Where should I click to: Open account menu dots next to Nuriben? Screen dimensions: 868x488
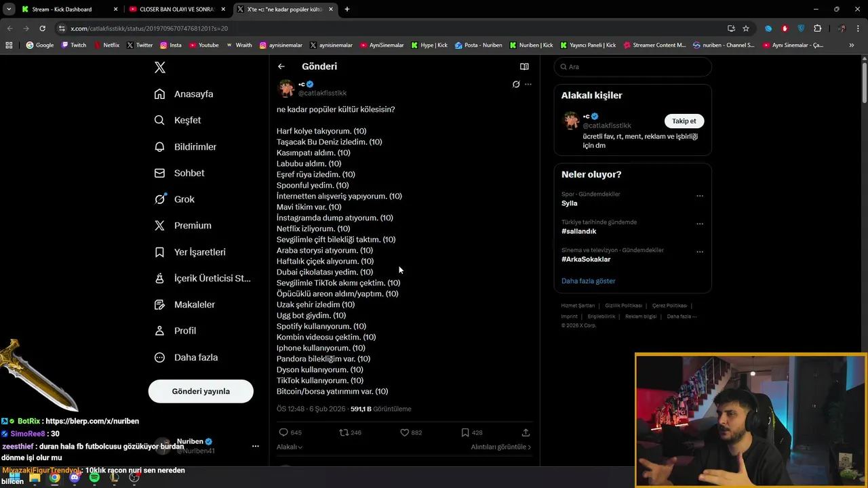(x=255, y=446)
